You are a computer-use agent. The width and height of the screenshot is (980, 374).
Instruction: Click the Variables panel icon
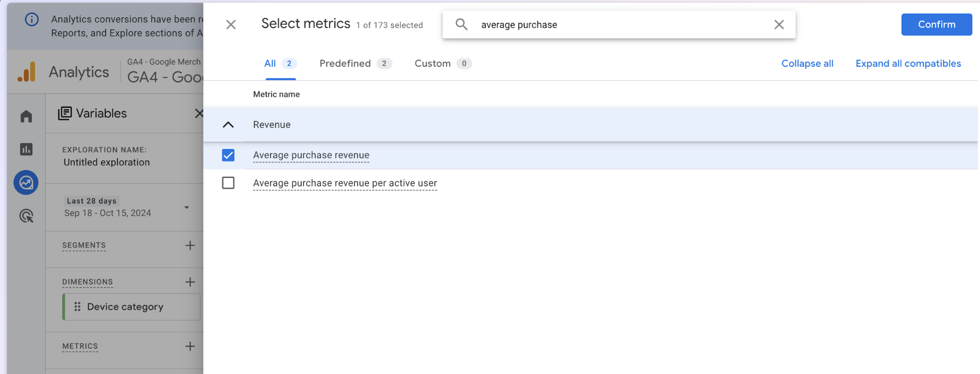(65, 113)
